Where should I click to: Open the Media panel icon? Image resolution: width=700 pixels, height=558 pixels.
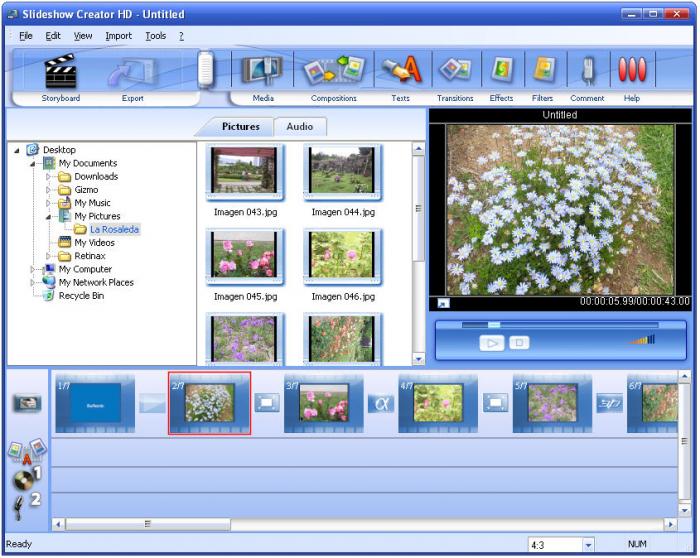point(262,70)
